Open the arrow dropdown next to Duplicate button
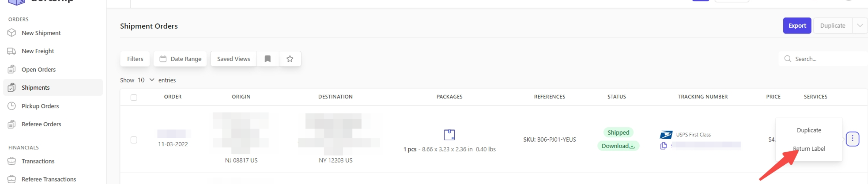Viewport: 868px width, 184px height. pos(860,26)
